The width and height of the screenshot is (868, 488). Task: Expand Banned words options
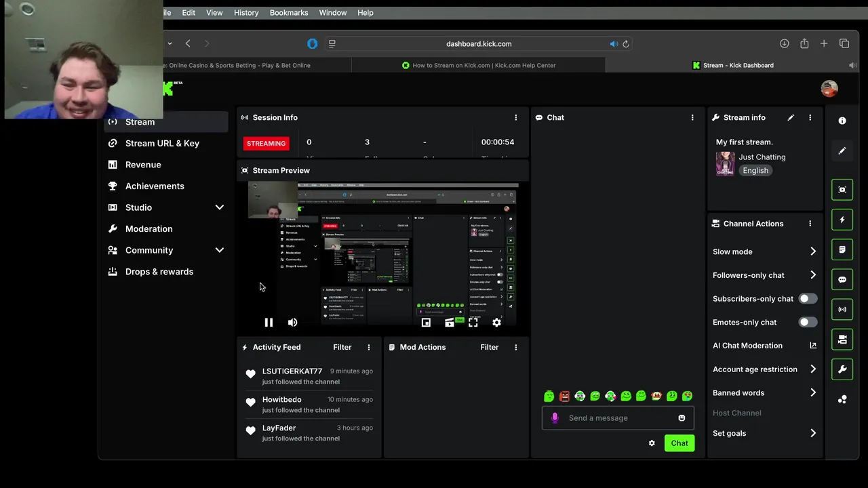(x=813, y=393)
